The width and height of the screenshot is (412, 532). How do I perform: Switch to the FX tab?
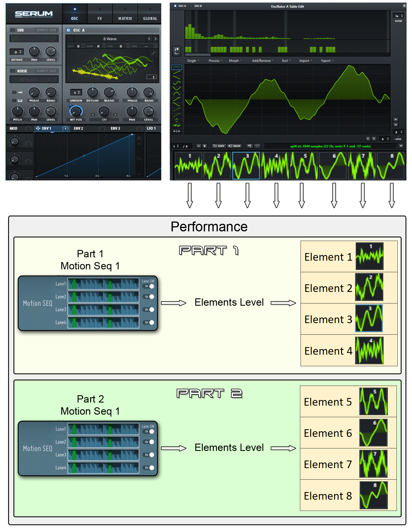pyautogui.click(x=100, y=14)
